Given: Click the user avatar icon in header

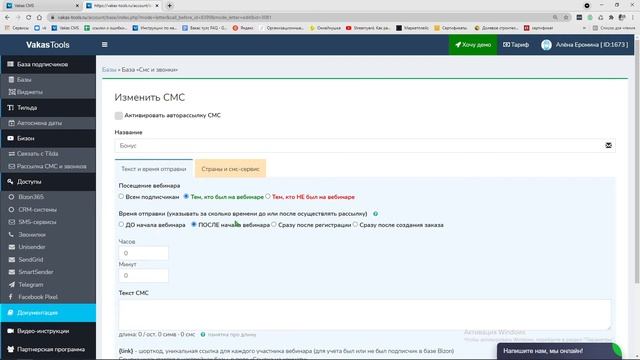Looking at the screenshot, I should pyautogui.click(x=546, y=45).
